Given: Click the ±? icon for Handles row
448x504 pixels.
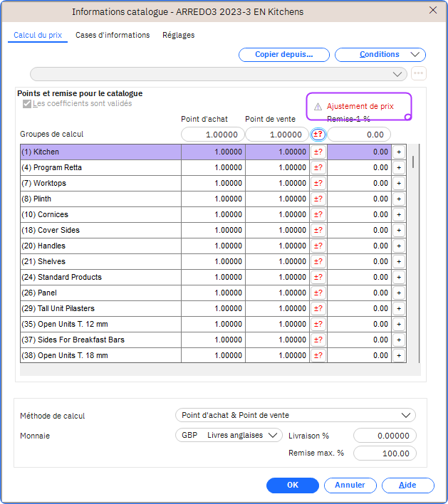Looking at the screenshot, I should click(x=318, y=246).
